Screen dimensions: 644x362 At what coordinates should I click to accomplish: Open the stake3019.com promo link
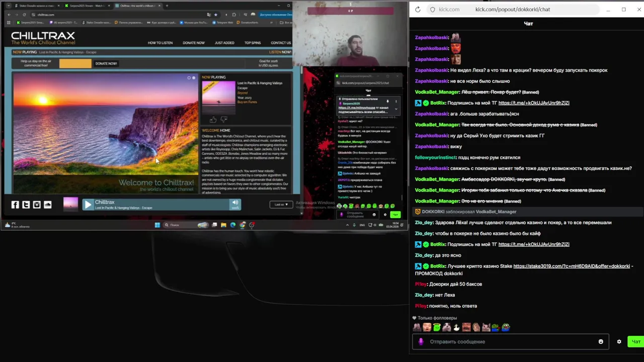[x=572, y=266]
